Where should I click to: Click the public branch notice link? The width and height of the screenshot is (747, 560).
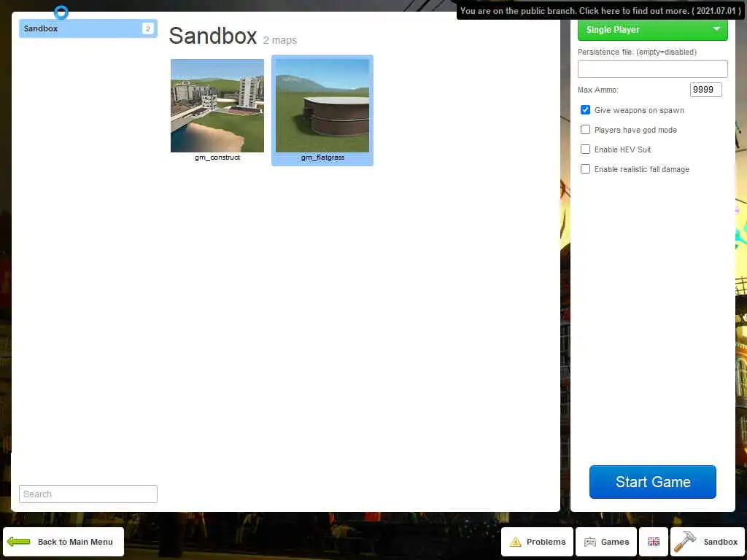pos(600,10)
